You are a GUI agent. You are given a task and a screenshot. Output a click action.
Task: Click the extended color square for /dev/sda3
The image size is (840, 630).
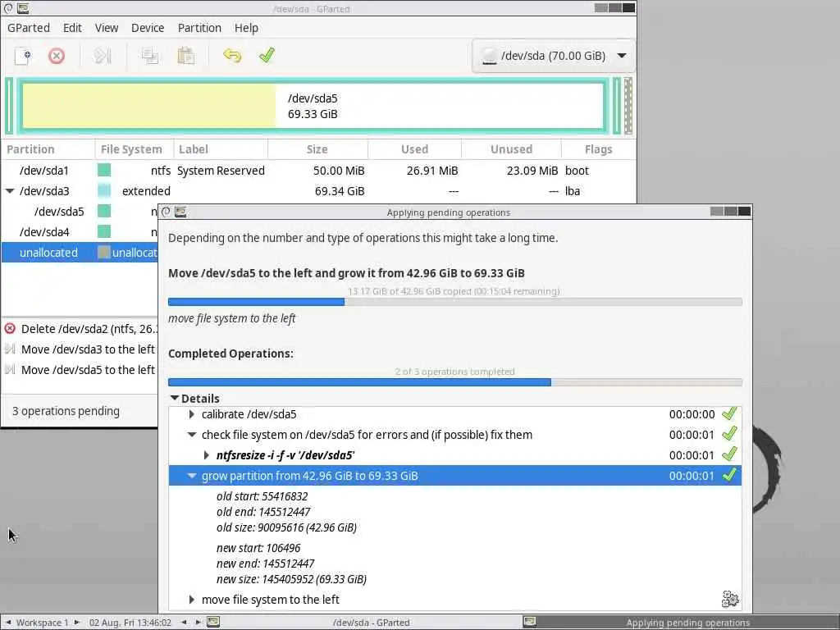[104, 190]
